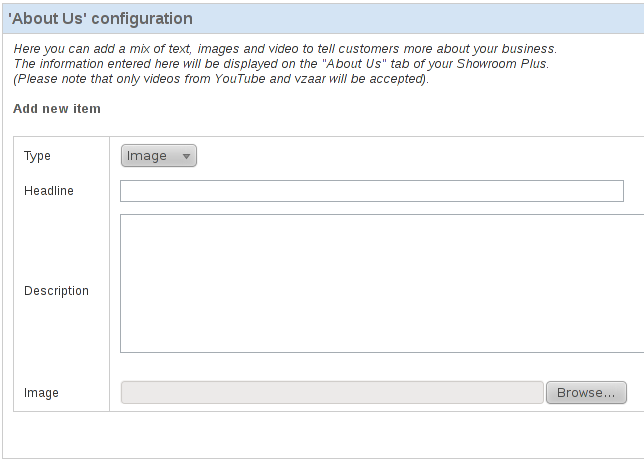Screen dimensions: 644x461
Task: Click the note about YouTube and vzaar videos
Action: coord(221,78)
